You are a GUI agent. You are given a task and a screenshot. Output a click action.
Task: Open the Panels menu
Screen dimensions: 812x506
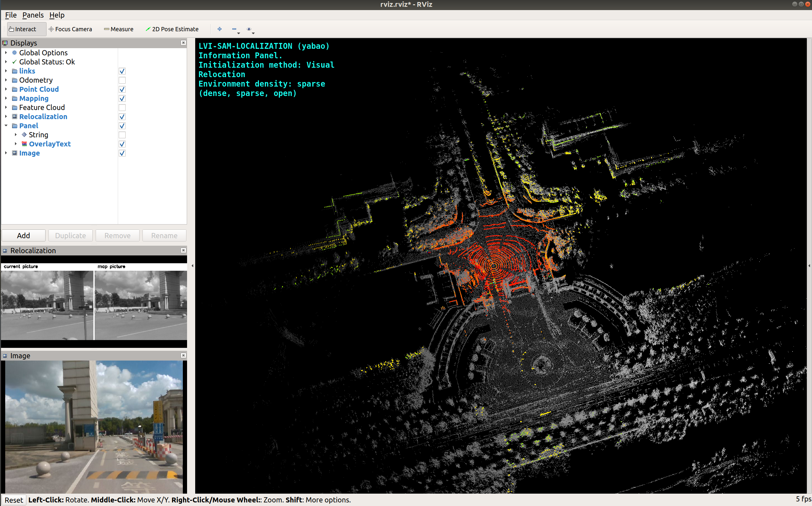[x=33, y=15]
